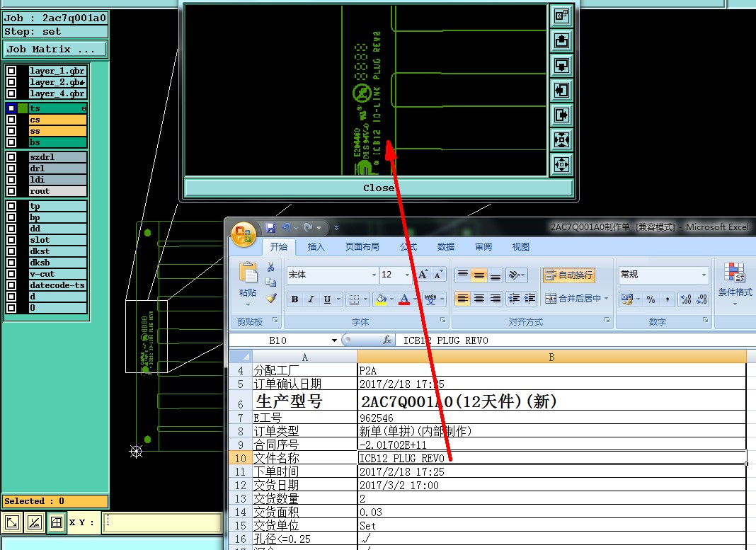Switch to the 插入 ribbon tab
Screen dimensions: 756x550
pyautogui.click(x=316, y=247)
